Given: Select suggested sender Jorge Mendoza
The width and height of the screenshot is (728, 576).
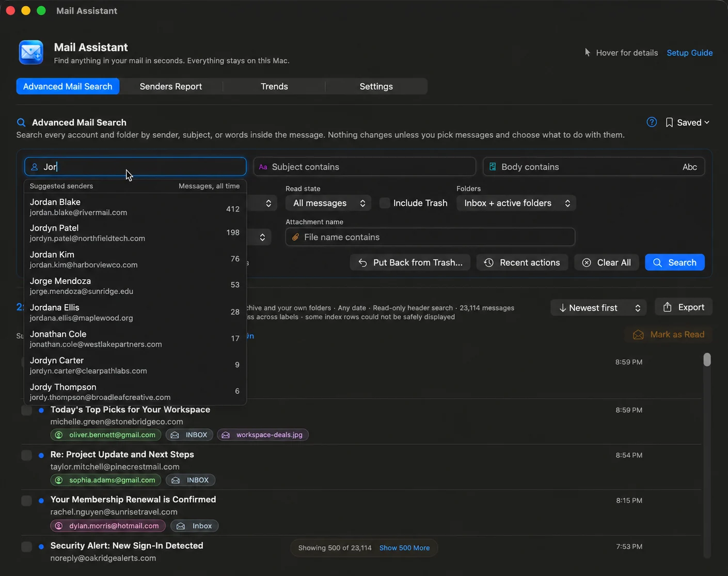Looking at the screenshot, I should (135, 286).
